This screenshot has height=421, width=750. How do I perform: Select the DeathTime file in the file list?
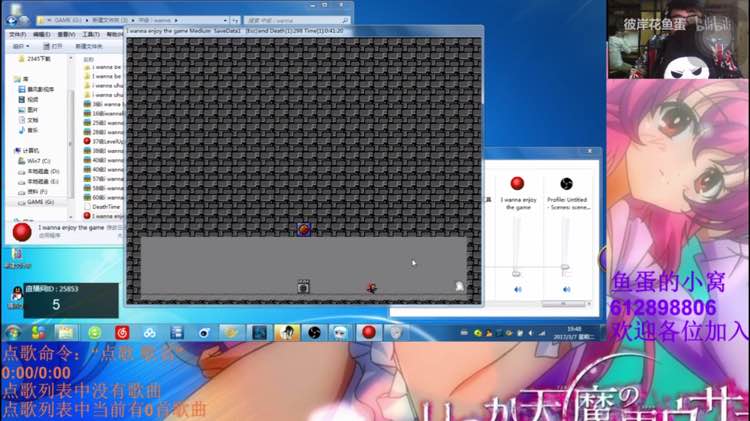(x=102, y=207)
